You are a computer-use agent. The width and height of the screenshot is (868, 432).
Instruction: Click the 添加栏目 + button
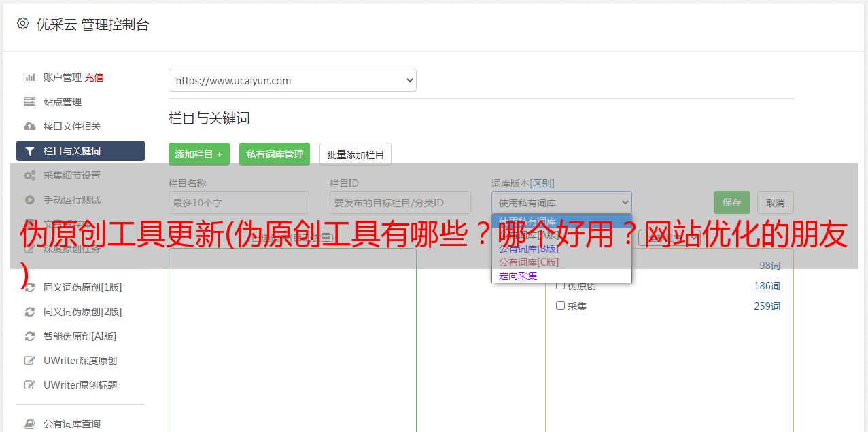[199, 154]
